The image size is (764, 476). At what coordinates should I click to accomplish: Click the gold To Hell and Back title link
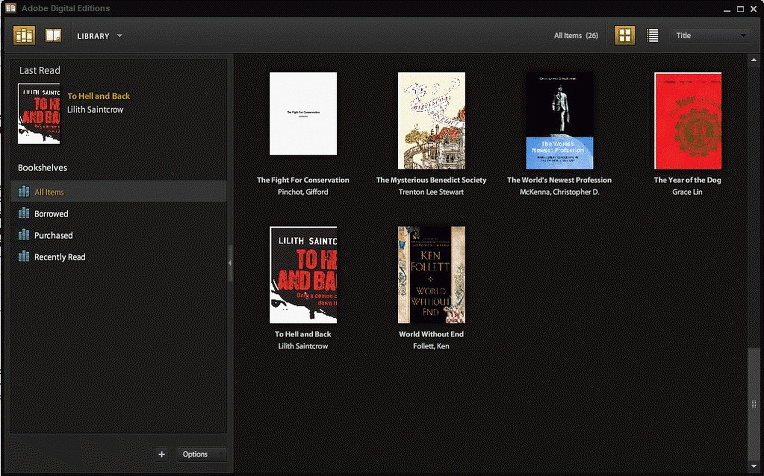coord(99,96)
